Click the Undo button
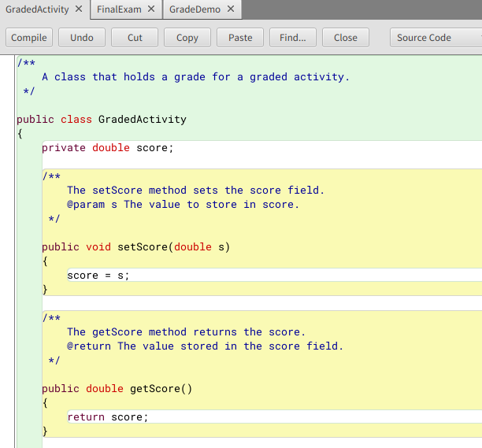482x448 pixels. point(82,38)
